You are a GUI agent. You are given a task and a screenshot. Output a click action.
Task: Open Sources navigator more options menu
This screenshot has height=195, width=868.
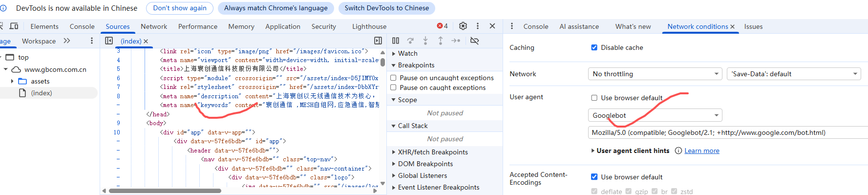(92, 41)
